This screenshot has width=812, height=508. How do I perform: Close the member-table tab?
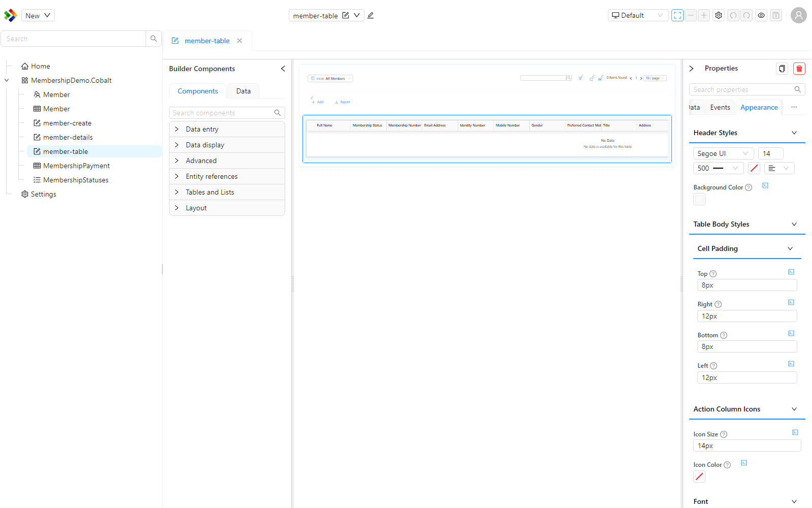(x=240, y=41)
